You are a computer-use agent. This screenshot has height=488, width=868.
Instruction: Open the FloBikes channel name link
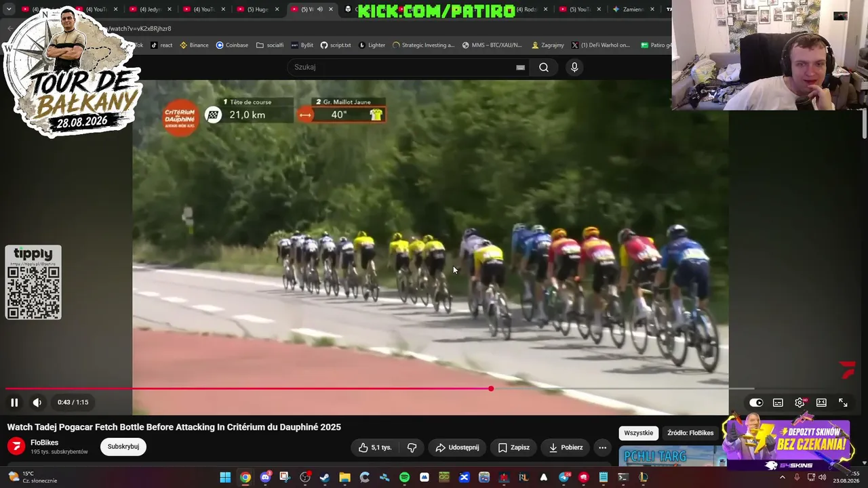45,443
